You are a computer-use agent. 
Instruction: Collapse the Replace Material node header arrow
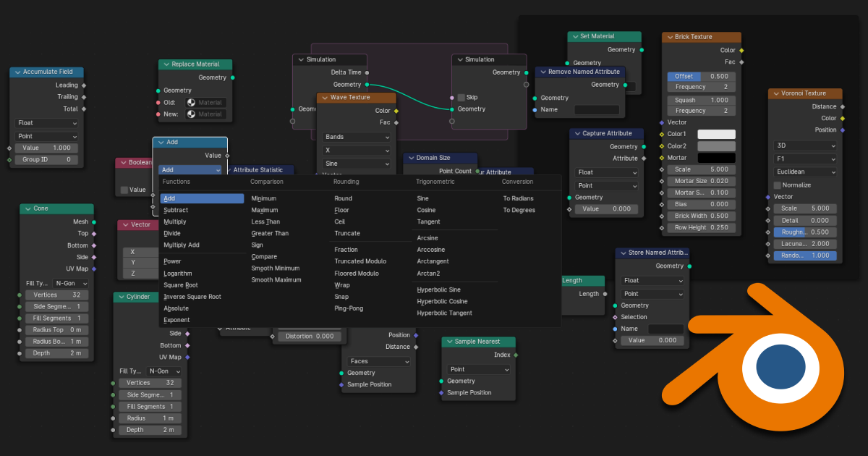coord(166,64)
